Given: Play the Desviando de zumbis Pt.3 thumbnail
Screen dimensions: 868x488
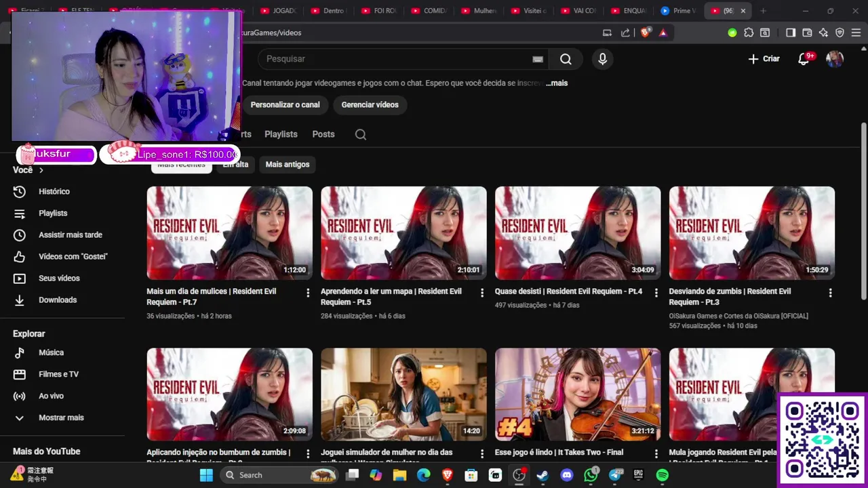Looking at the screenshot, I should click(x=751, y=233).
